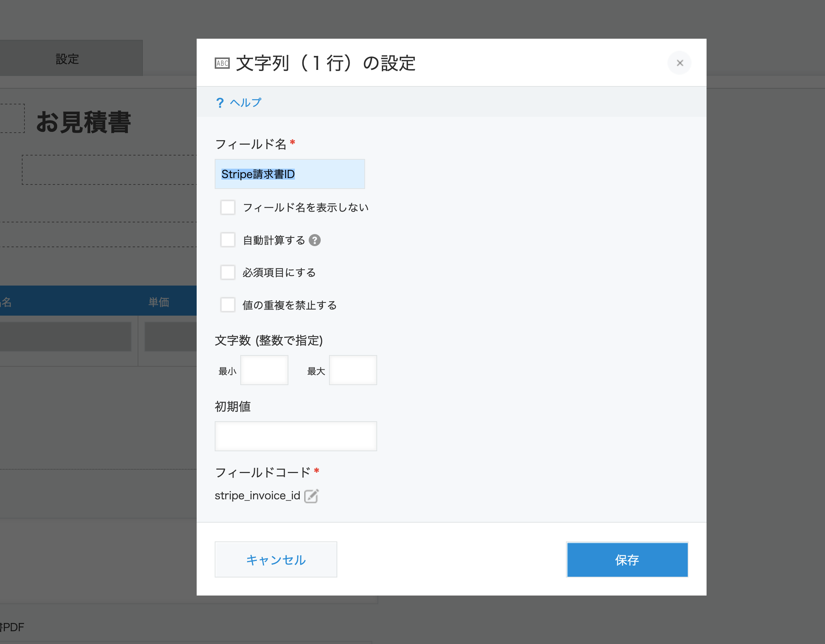The image size is (825, 644).
Task: Open the ヘルプ link
Action: [x=245, y=102]
